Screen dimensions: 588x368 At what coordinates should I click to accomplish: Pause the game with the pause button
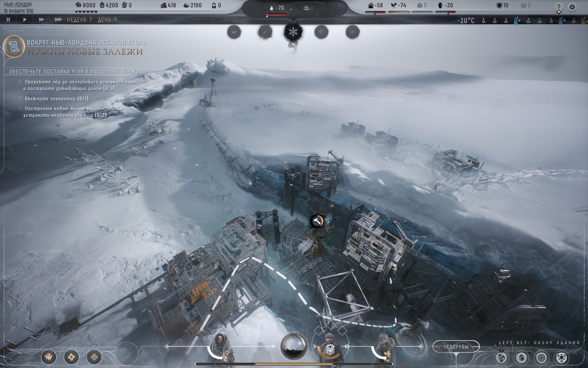8,20
